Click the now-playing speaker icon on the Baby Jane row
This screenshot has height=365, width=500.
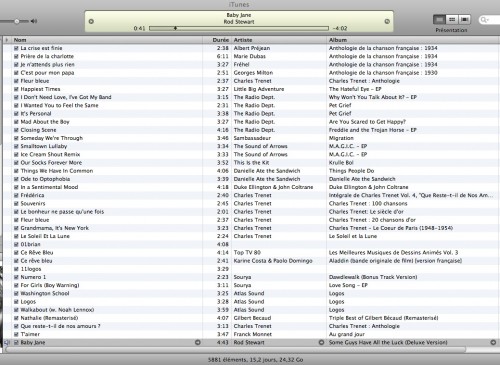[x=7, y=342]
